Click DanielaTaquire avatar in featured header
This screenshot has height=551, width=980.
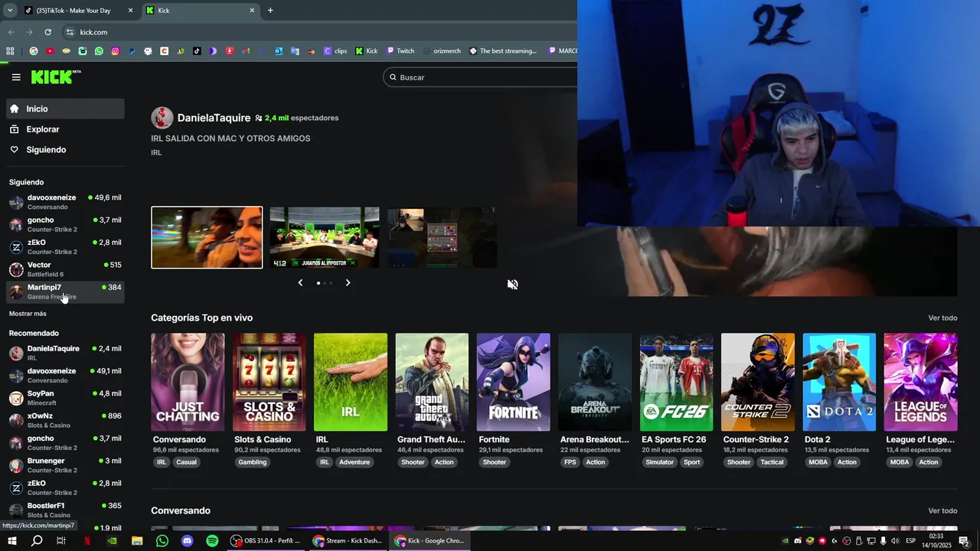pos(162,118)
